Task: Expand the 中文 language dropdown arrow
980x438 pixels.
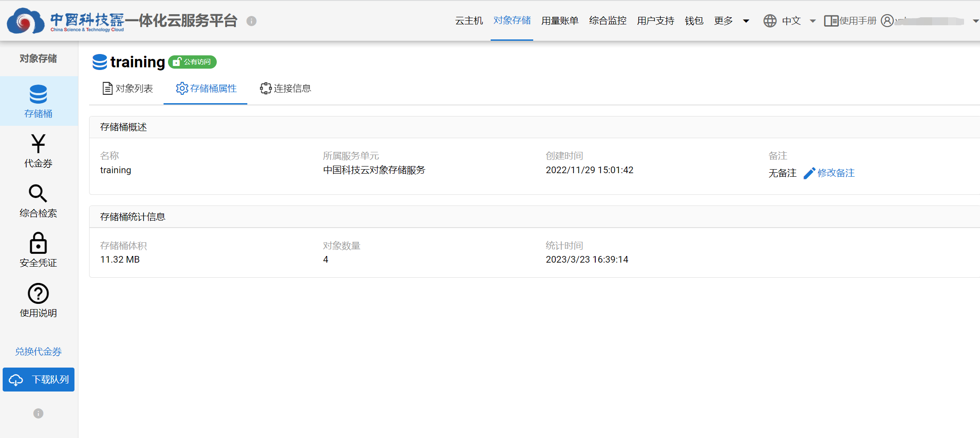Action: 812,21
